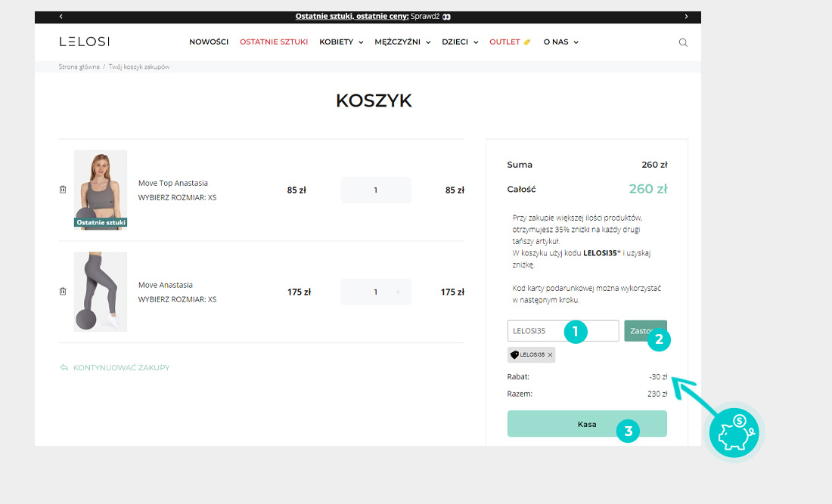Open the OUTLET menu item
The image size is (832, 504).
pyautogui.click(x=509, y=42)
